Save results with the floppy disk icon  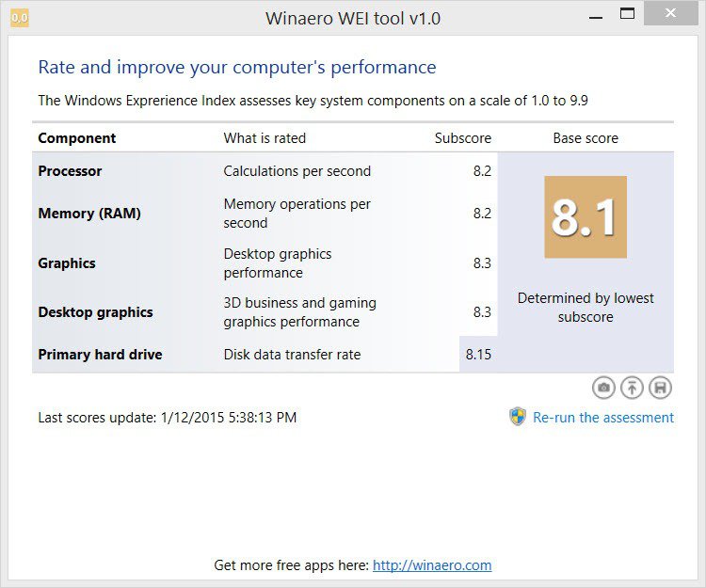click(x=661, y=388)
